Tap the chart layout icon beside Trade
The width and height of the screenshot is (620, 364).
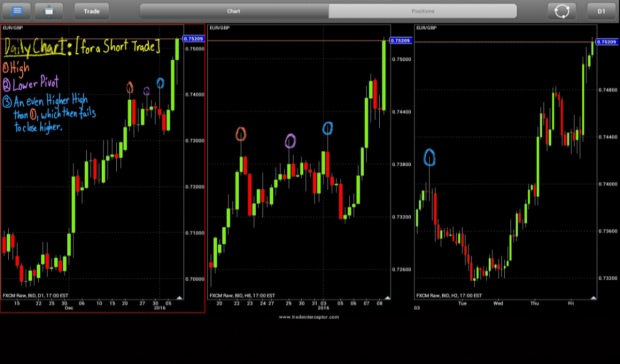tap(49, 11)
